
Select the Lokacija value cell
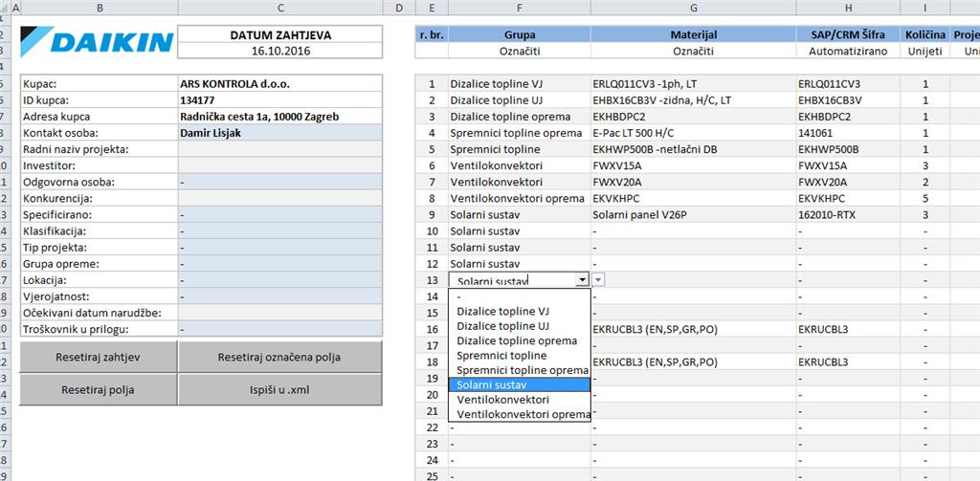(x=280, y=280)
